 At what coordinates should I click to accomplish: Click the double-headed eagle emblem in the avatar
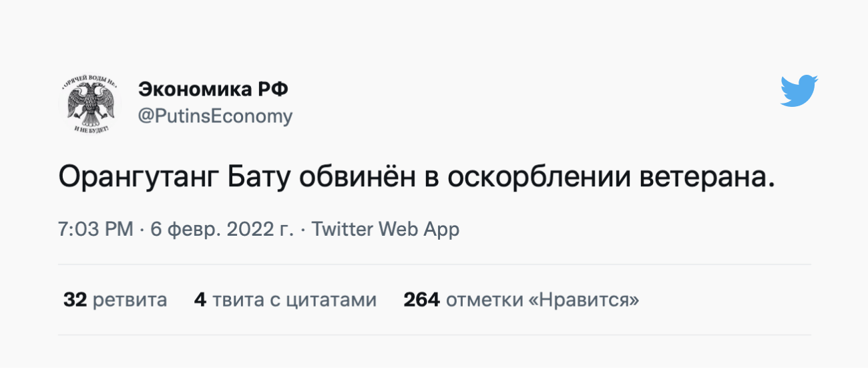point(87,104)
